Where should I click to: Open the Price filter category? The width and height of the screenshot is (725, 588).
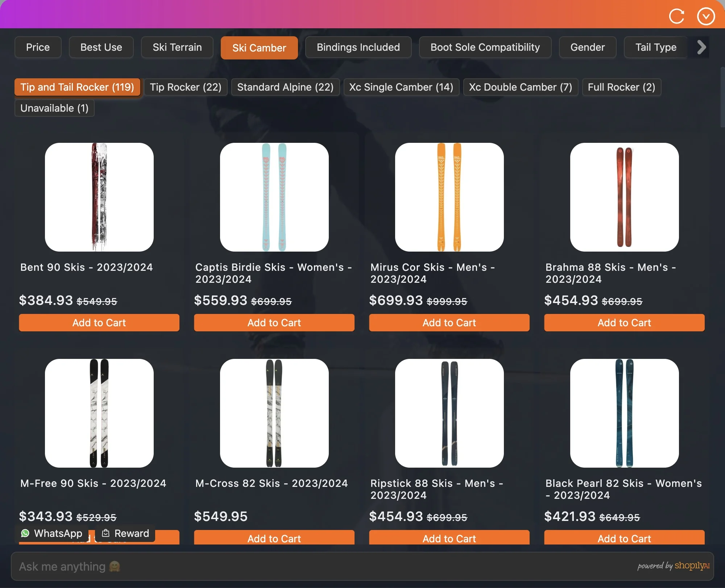38,47
